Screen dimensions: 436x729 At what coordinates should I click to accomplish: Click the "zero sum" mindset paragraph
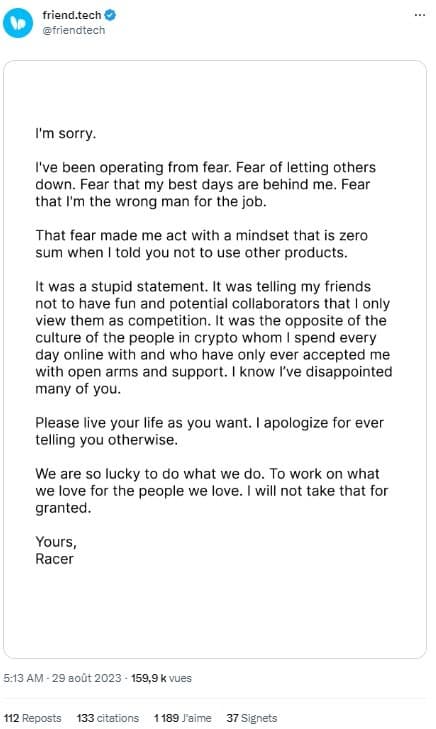coord(202,244)
